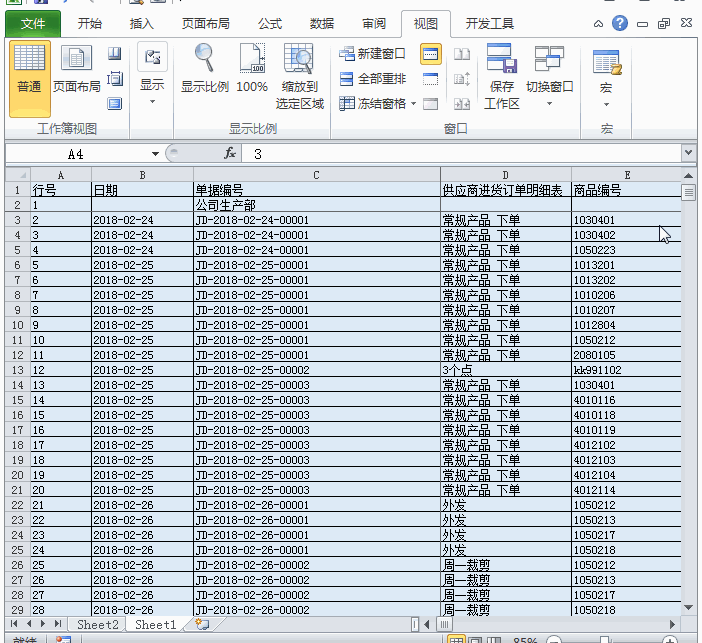Switch to Normal (普通) workbook view

click(x=30, y=79)
